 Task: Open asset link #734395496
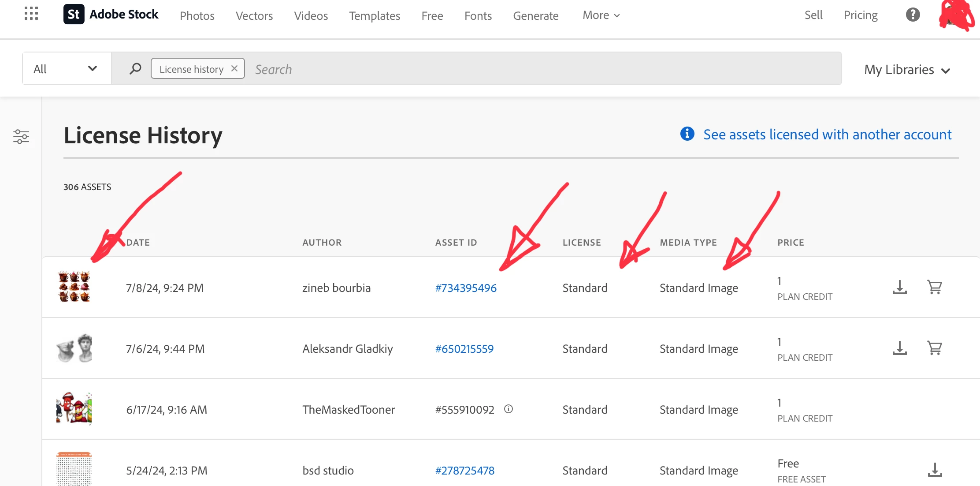click(x=466, y=288)
